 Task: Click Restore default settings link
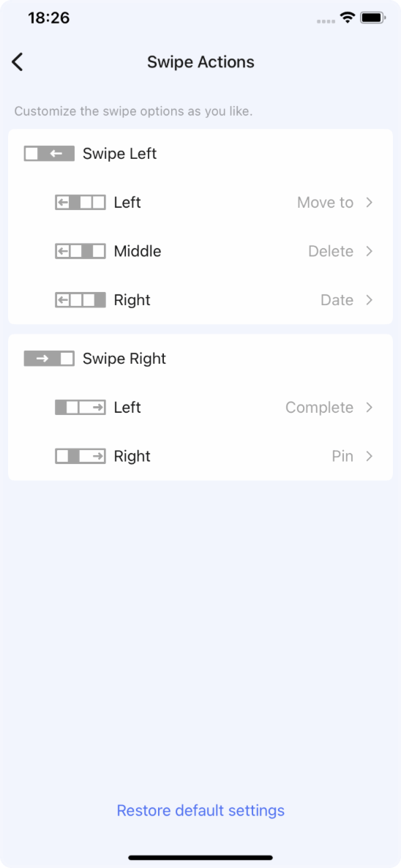200,810
